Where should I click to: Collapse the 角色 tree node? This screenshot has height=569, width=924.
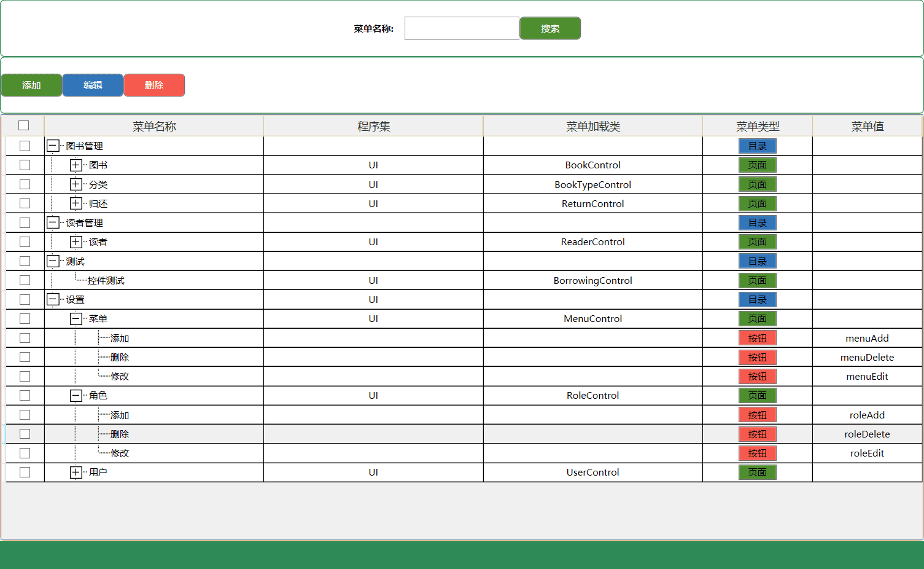coord(76,395)
